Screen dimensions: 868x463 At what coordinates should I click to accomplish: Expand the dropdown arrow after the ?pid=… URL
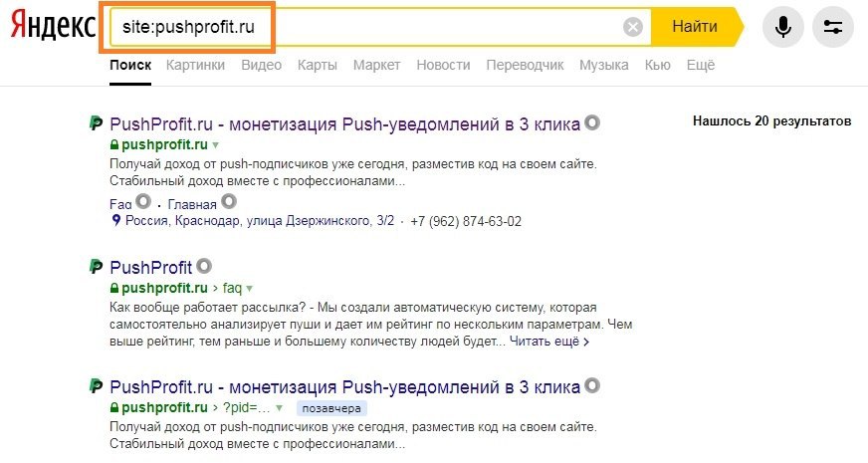click(280, 408)
